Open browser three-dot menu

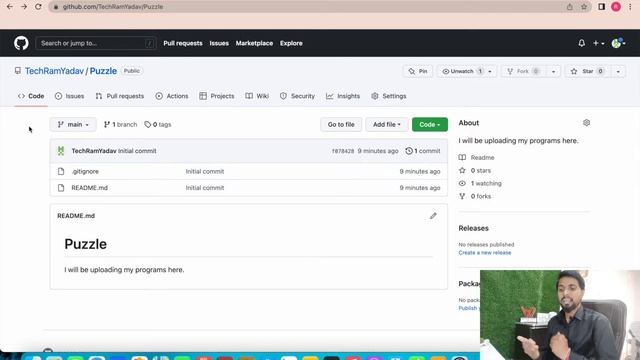630,7
